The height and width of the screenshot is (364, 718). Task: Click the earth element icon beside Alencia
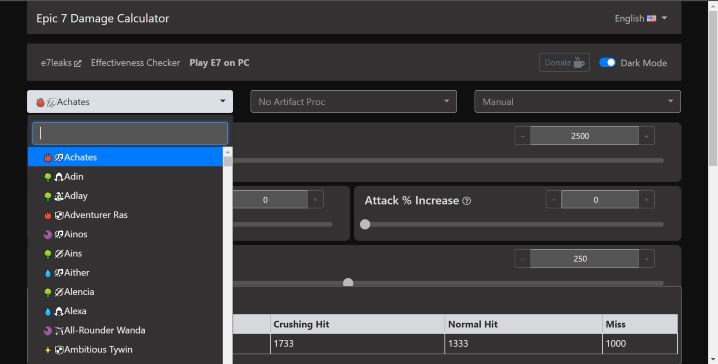pyautogui.click(x=48, y=292)
